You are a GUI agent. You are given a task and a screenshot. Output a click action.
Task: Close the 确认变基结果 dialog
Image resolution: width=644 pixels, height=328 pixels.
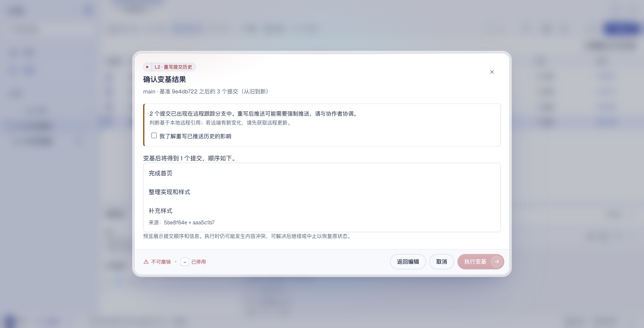coord(492,72)
